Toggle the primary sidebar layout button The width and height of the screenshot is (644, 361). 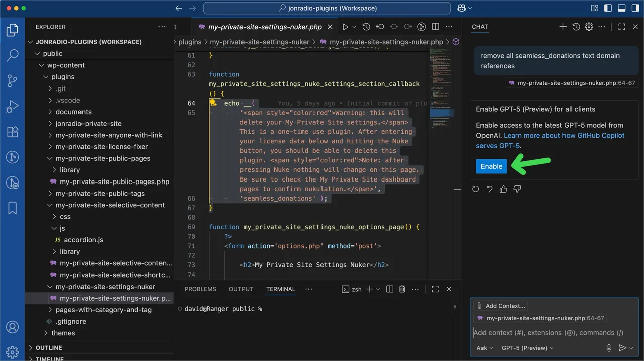[x=608, y=8]
